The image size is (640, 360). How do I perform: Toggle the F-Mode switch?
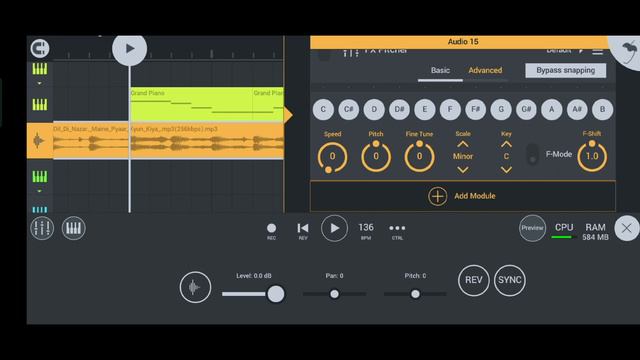[x=532, y=155]
